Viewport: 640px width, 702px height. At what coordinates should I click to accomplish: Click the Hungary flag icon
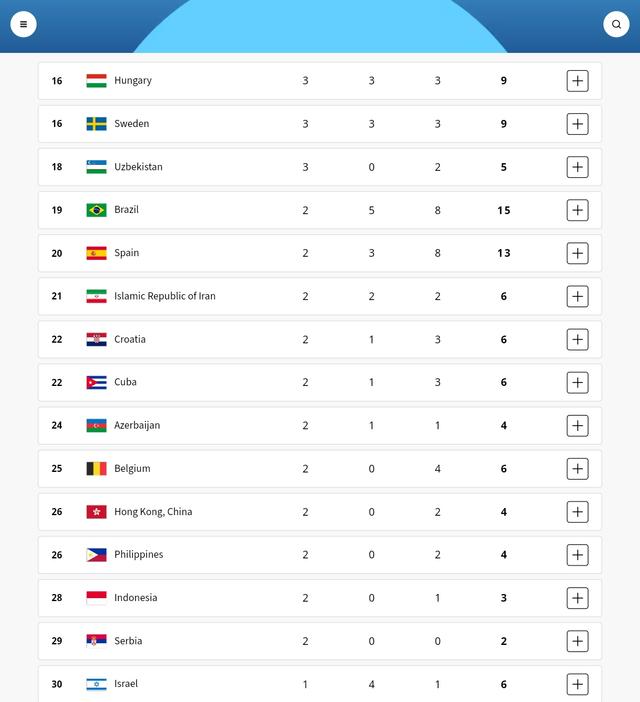96,81
